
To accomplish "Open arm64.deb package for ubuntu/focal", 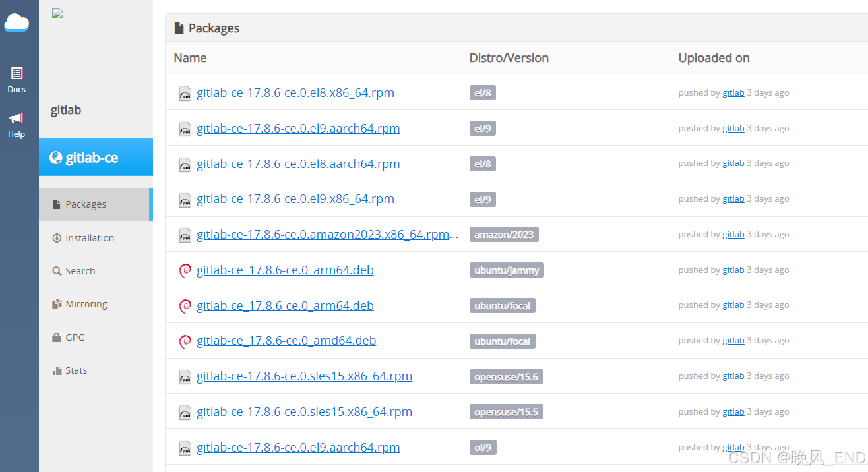I will click(285, 305).
